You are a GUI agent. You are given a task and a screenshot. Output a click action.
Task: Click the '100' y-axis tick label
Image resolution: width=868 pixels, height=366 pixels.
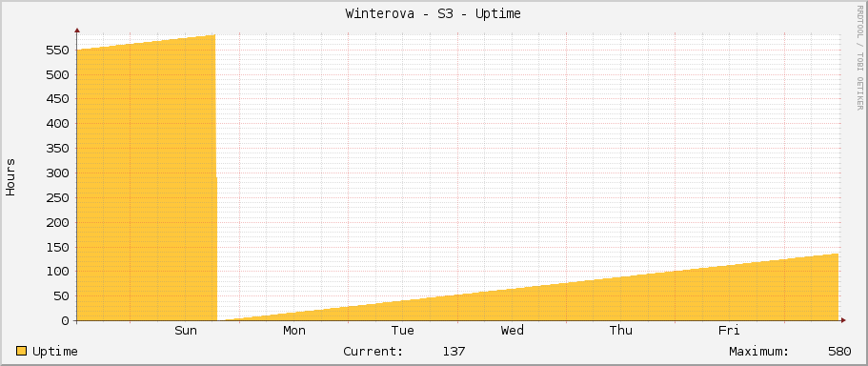[58, 272]
